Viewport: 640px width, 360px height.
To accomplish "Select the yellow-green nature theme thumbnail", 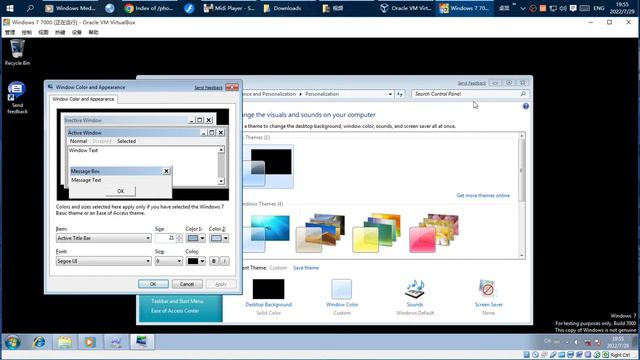I will point(377,233).
